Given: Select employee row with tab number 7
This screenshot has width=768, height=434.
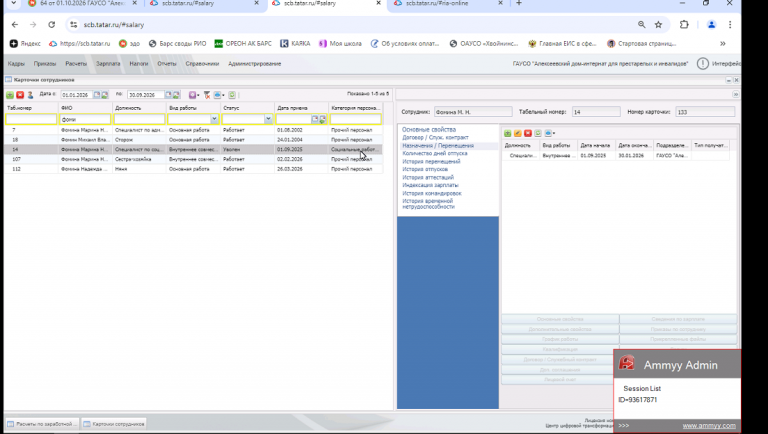Looking at the screenshot, I should click(x=193, y=130).
